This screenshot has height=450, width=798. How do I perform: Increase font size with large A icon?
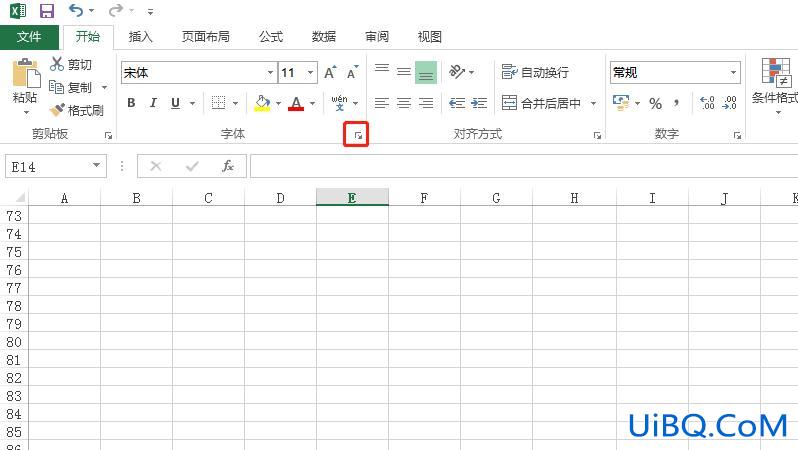click(x=330, y=72)
